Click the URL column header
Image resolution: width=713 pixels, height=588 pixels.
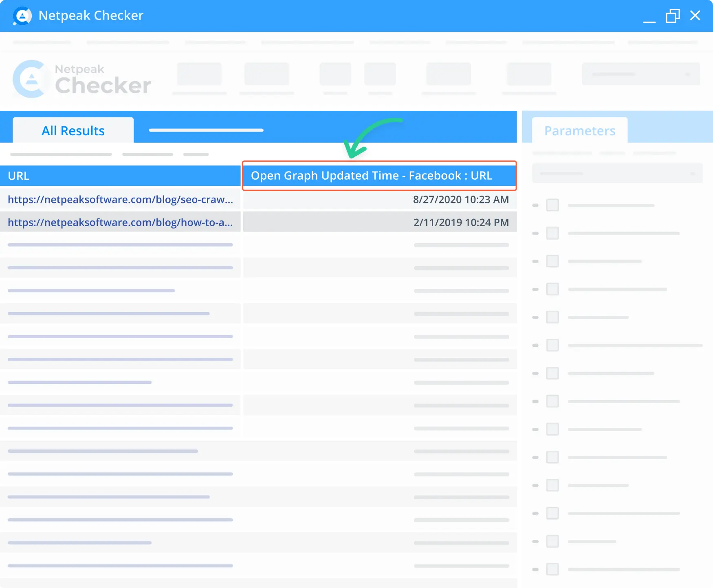point(120,176)
